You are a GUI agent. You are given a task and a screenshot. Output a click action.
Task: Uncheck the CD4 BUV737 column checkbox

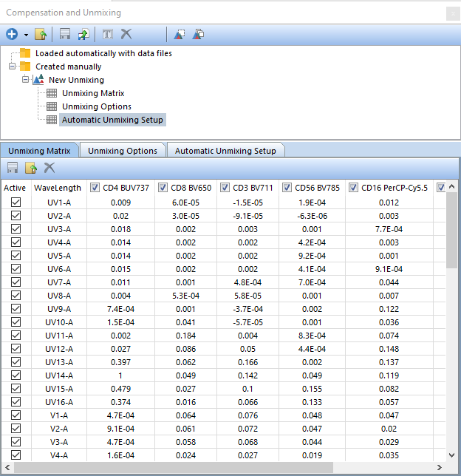pos(95,188)
